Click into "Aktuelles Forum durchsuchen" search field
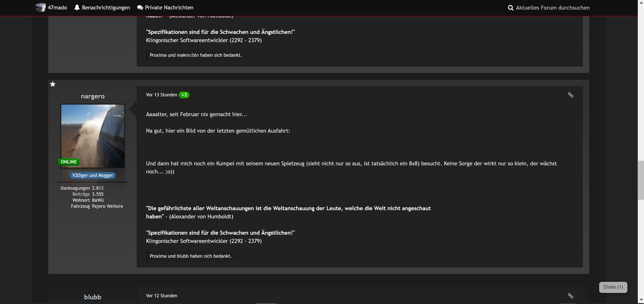Screen dimensions: 644x304 (552, 8)
